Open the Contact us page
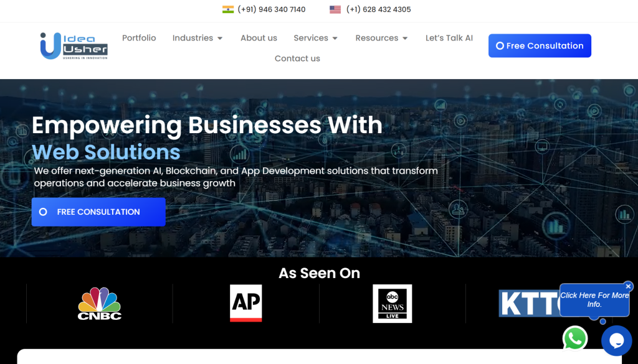This screenshot has width=638, height=364. point(297,58)
